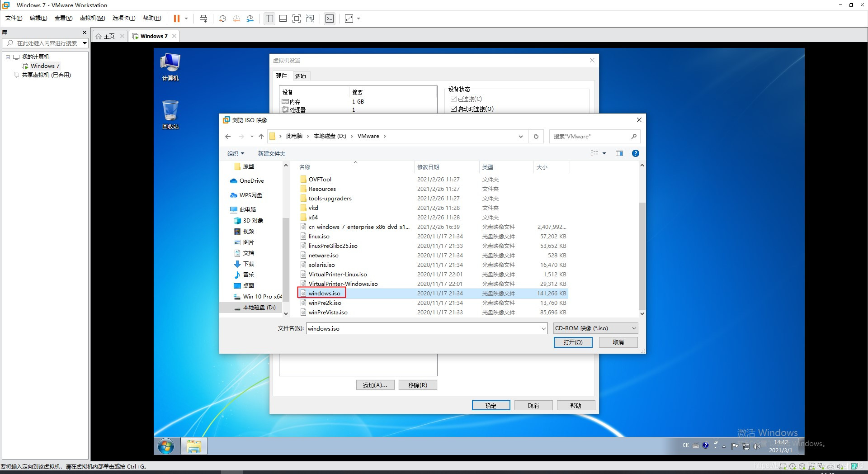This screenshot has width=868, height=474.
Task: Open the file name combo box dropdown
Action: pos(543,329)
